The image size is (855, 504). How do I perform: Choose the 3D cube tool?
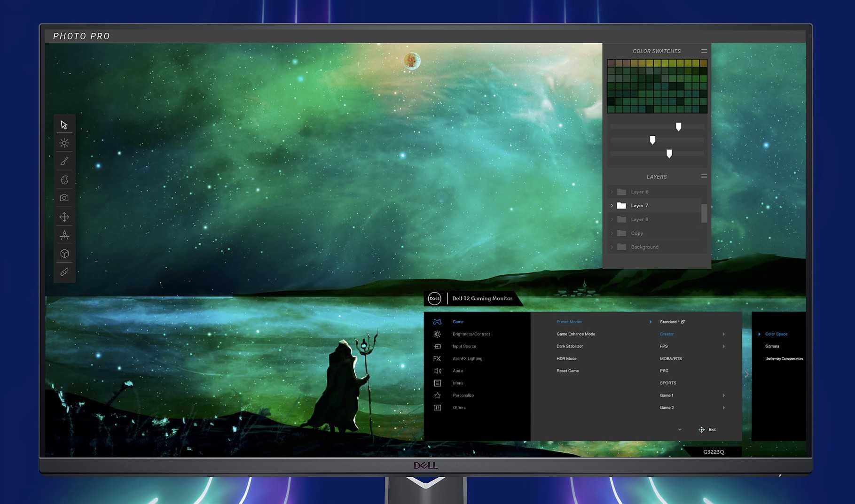pos(64,254)
